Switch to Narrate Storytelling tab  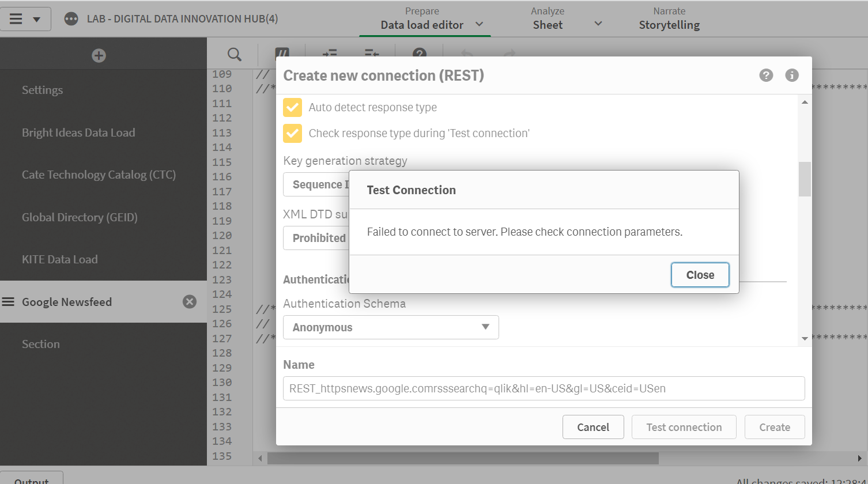(x=669, y=18)
